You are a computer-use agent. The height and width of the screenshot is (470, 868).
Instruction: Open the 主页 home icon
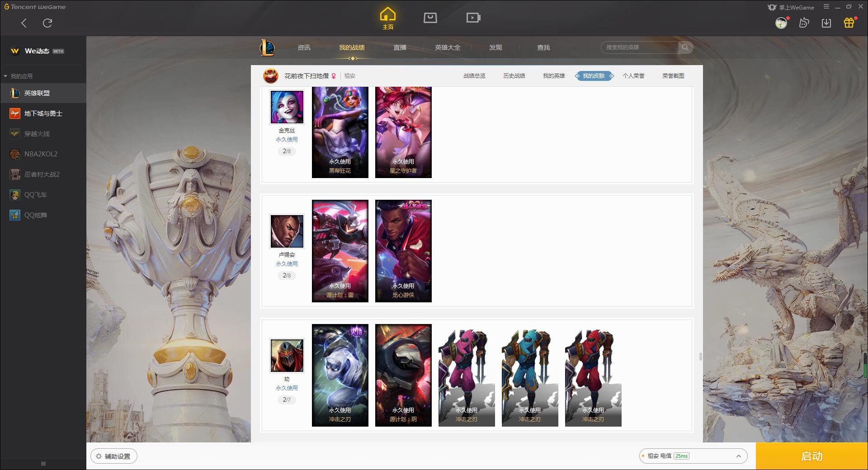coord(388,19)
